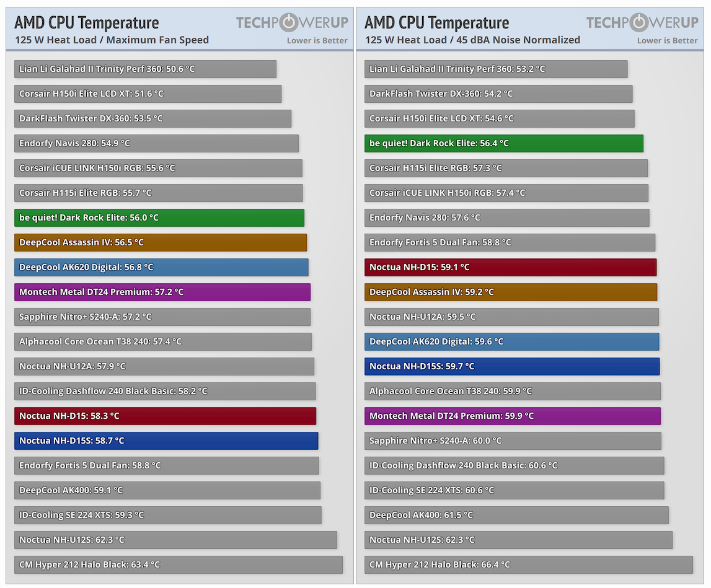Select Endorfy Fortis 5 Dual Fan 58.8 °C, noise normalized chart
This screenshot has height=588, width=711.
[x=510, y=242]
